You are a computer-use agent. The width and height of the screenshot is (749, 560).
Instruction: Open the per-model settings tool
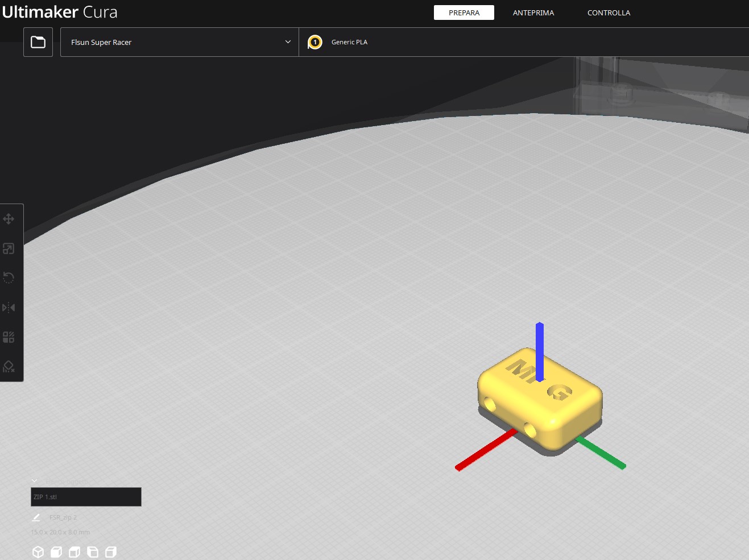pos(9,337)
